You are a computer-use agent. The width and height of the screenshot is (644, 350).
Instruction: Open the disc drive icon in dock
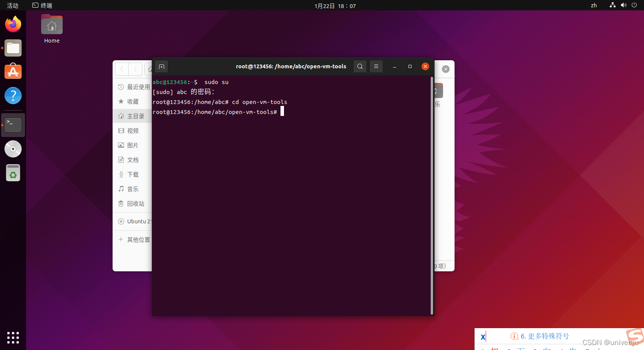pos(13,149)
